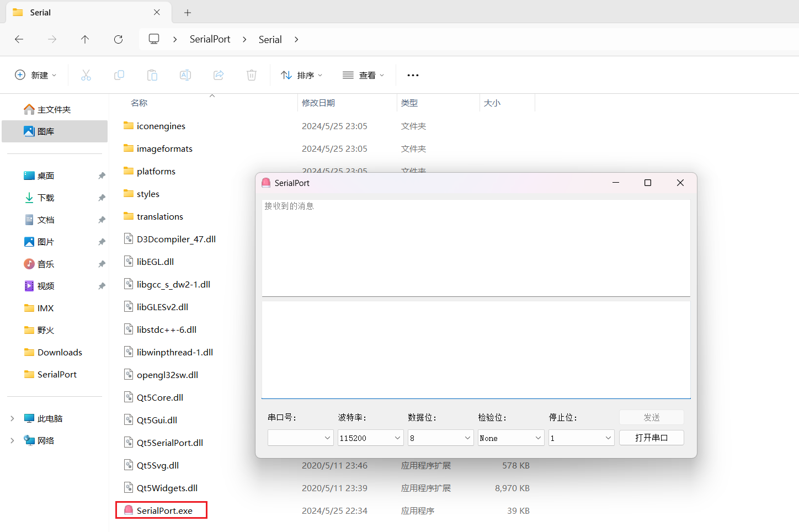The image size is (799, 532).
Task: Select 主文件夹 in navigation pane
Action: point(55,109)
